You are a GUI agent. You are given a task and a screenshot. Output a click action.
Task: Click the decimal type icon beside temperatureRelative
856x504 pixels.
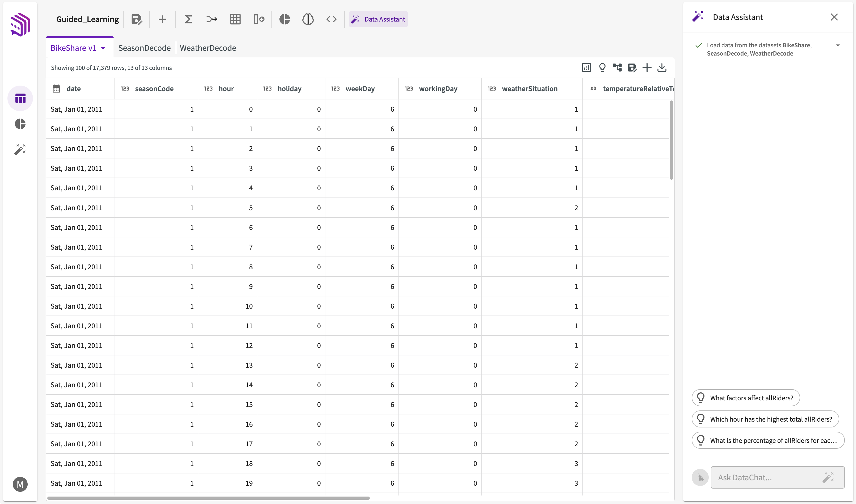(593, 89)
